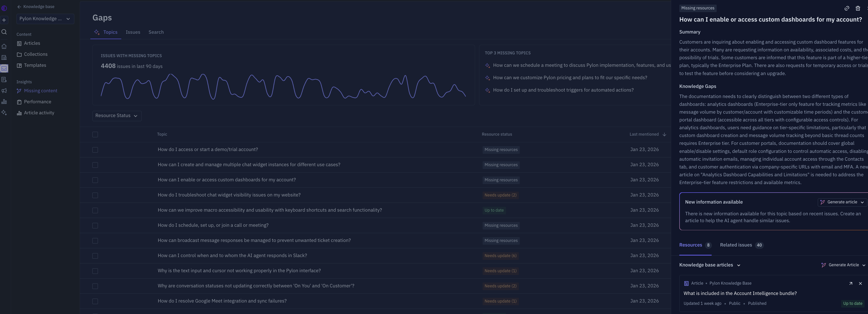The height and width of the screenshot is (314, 868).
Task: Open the megaphone broadcasts icon
Action: pyautogui.click(x=4, y=91)
